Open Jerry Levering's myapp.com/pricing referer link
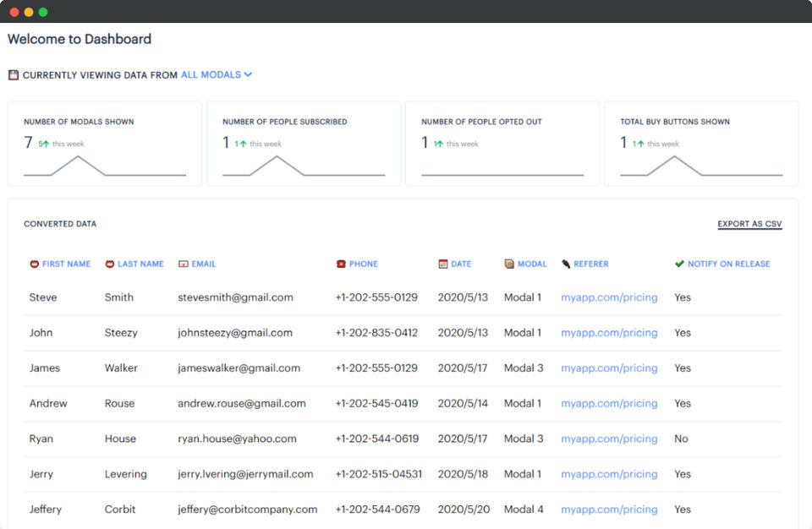The height and width of the screenshot is (529, 812). [x=609, y=474]
